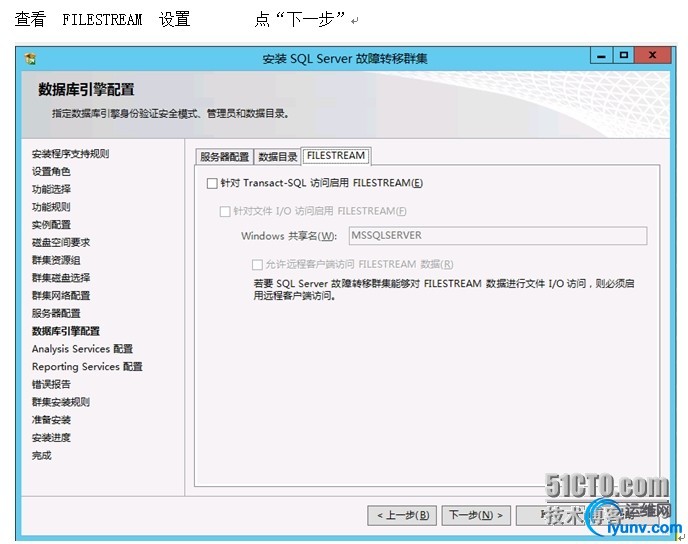Image resolution: width=688 pixels, height=544 pixels.
Task: Select 错误报告 step in sidebar
Action: tap(51, 385)
